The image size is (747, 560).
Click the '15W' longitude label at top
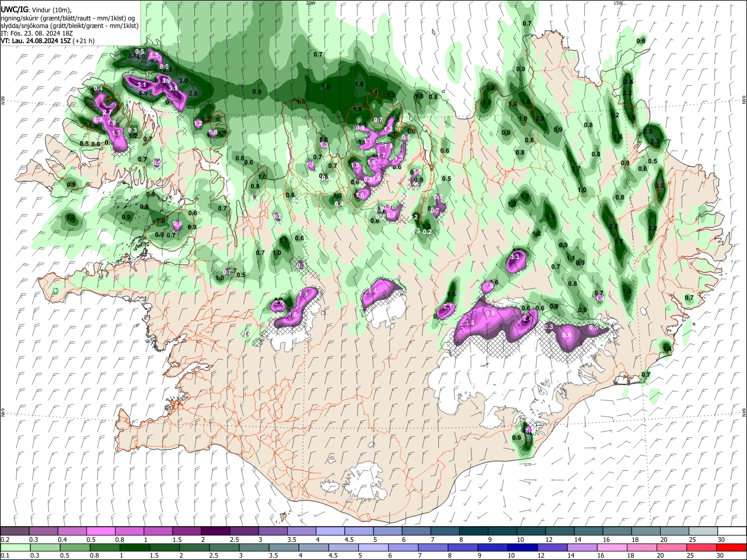pyautogui.click(x=617, y=3)
